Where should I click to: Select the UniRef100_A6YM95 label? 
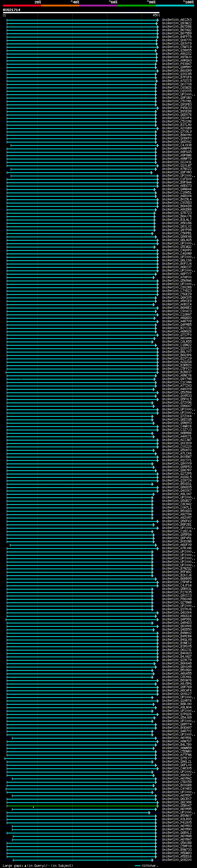click(x=176, y=809)
